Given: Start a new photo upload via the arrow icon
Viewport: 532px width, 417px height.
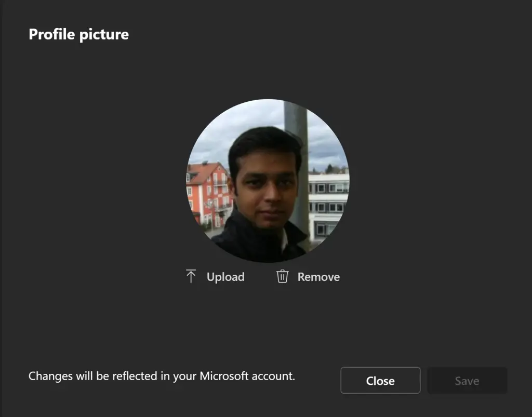Looking at the screenshot, I should point(191,276).
